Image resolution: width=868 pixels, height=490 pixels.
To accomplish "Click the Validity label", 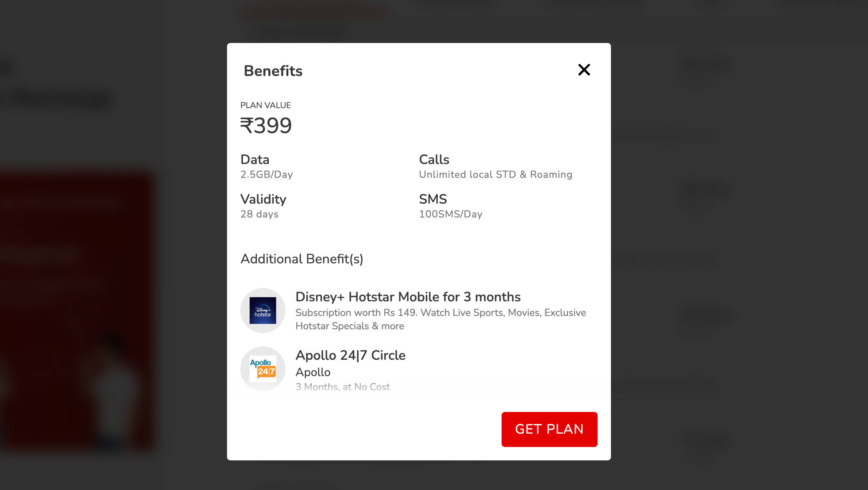I will [263, 199].
